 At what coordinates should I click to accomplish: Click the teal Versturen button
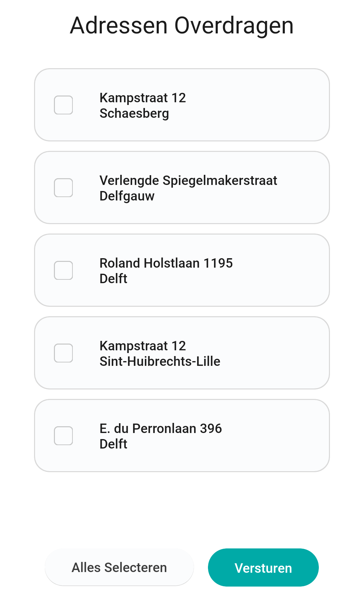(263, 568)
